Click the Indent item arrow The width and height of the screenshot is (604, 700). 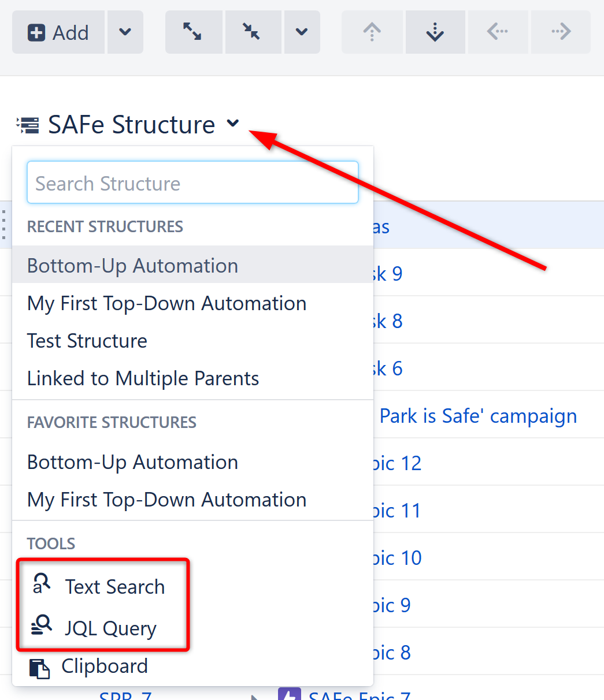coord(559,32)
